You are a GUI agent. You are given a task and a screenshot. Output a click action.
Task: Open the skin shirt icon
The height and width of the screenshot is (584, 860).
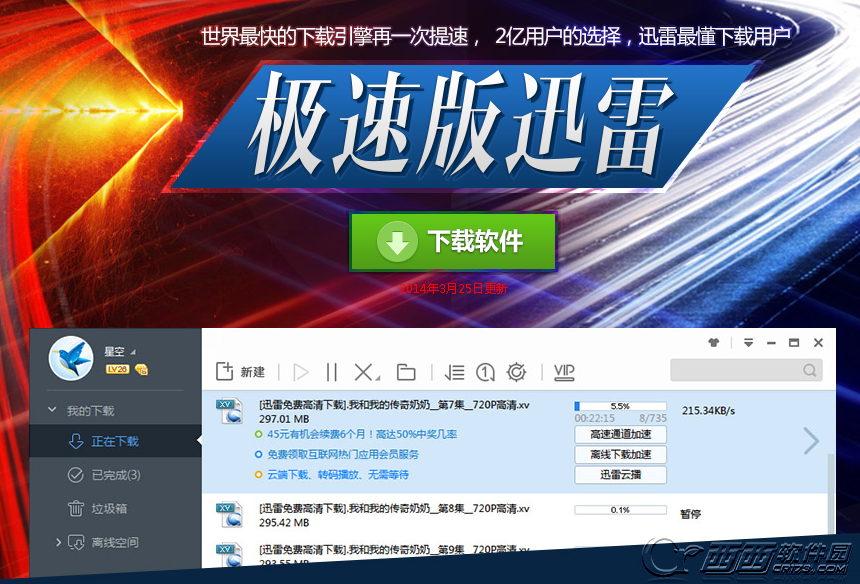pos(713,343)
